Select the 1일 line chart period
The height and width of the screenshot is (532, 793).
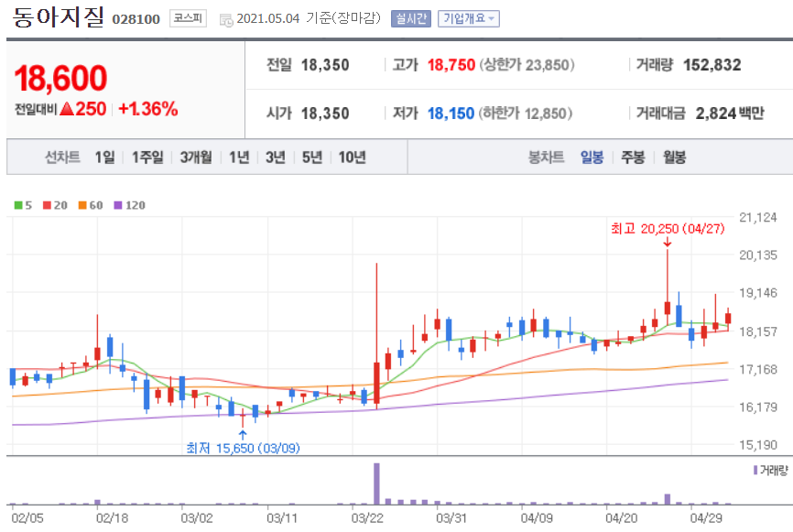104,157
